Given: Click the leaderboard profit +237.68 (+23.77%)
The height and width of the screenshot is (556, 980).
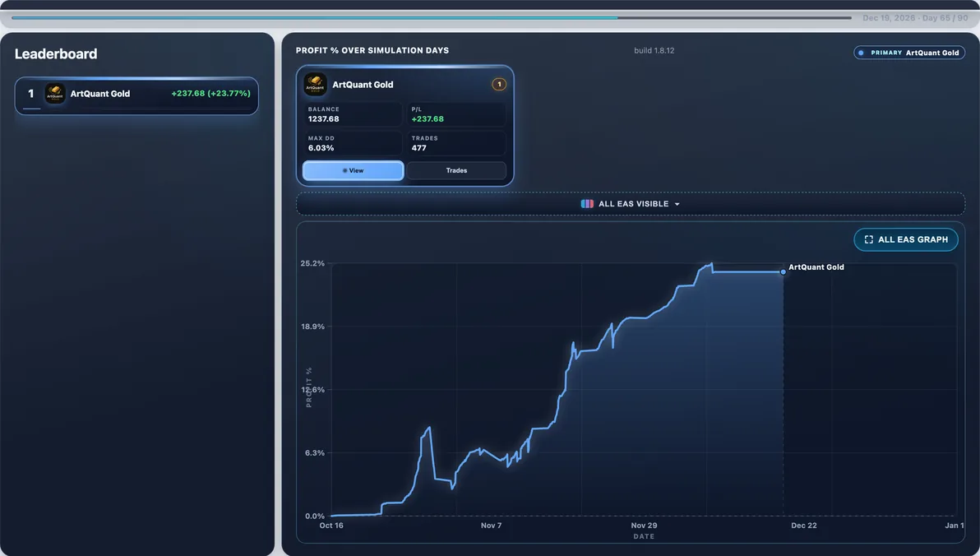Looking at the screenshot, I should tap(210, 93).
